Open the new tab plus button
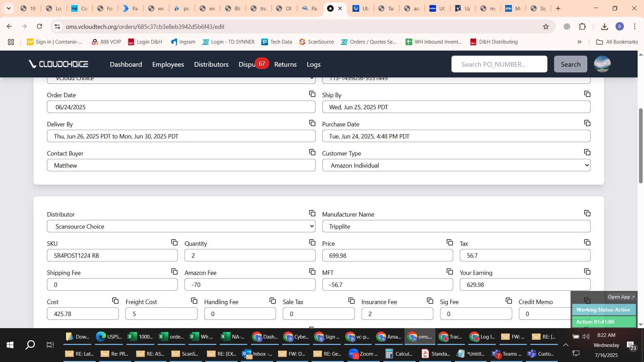 click(x=558, y=8)
